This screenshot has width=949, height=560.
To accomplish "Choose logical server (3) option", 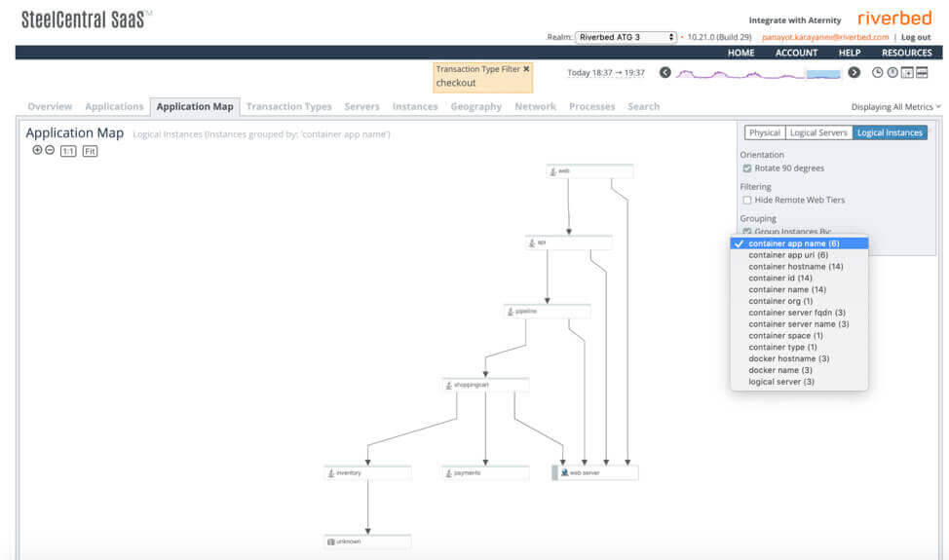I will coord(799,382).
